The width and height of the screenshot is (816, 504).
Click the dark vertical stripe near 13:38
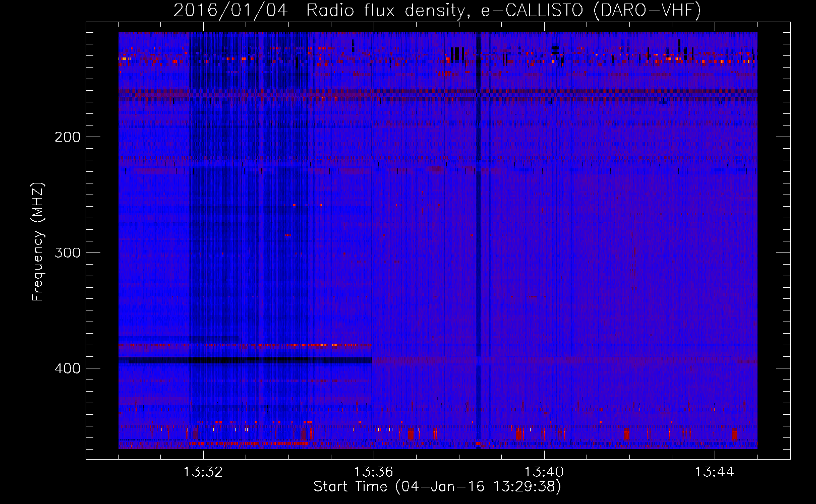479,240
